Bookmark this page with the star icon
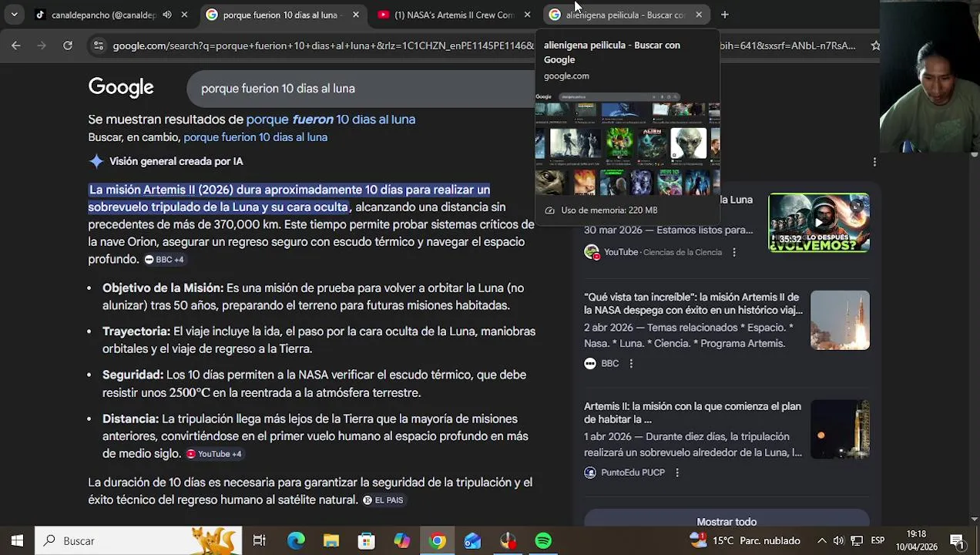 (x=875, y=45)
